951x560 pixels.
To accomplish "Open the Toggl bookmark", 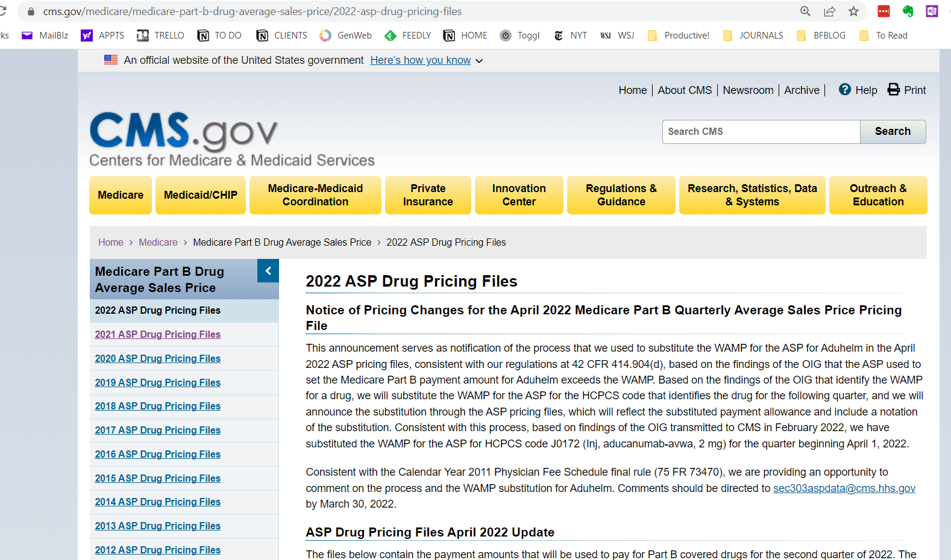I will coord(520,36).
